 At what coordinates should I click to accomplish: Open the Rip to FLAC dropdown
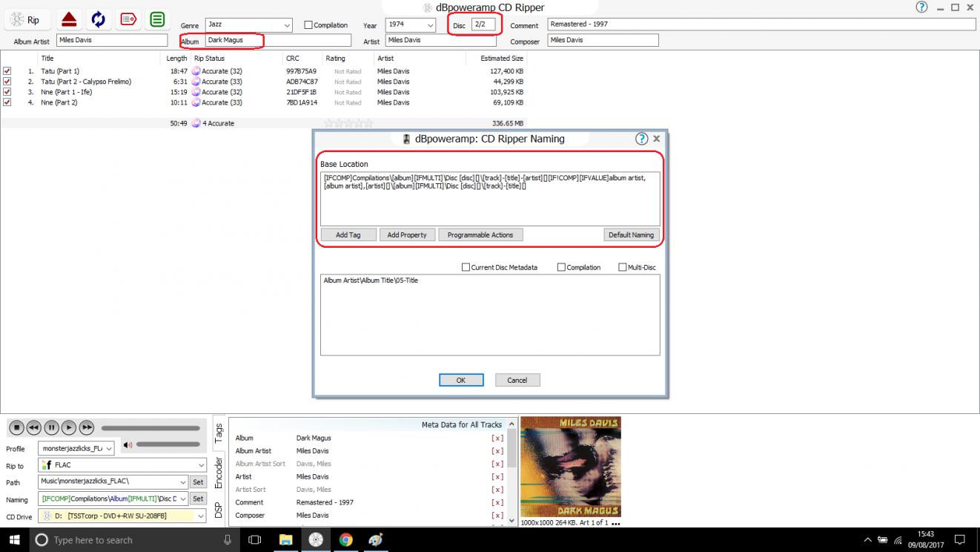[x=202, y=465]
